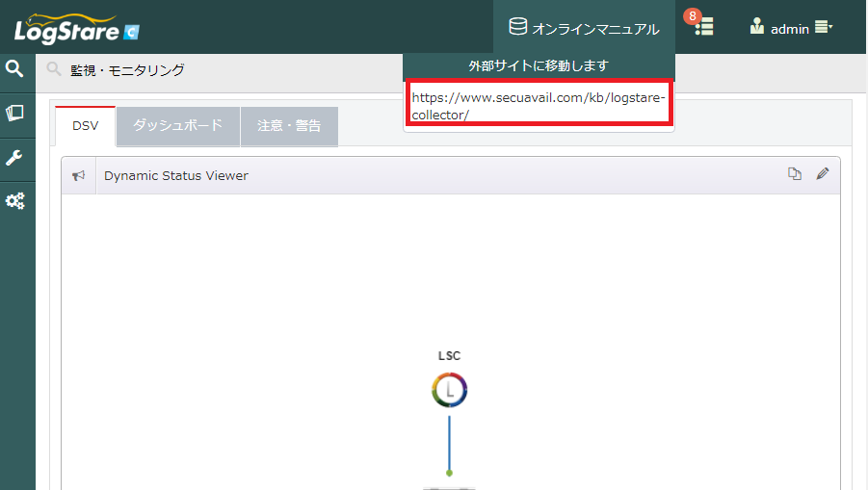Select the DSV tab
The height and width of the screenshot is (490, 868).
coord(85,126)
